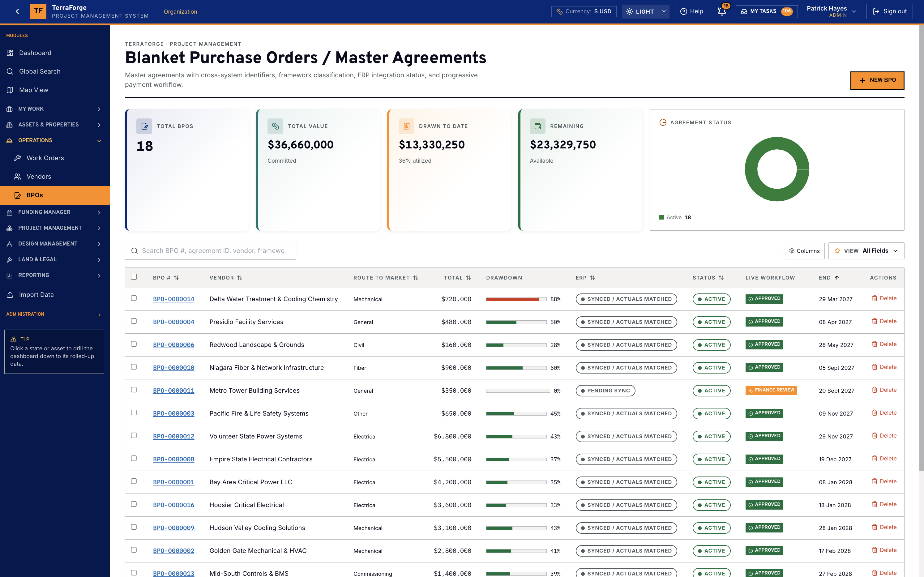Open the Organization header link
924x577 pixels.
tap(181, 11)
